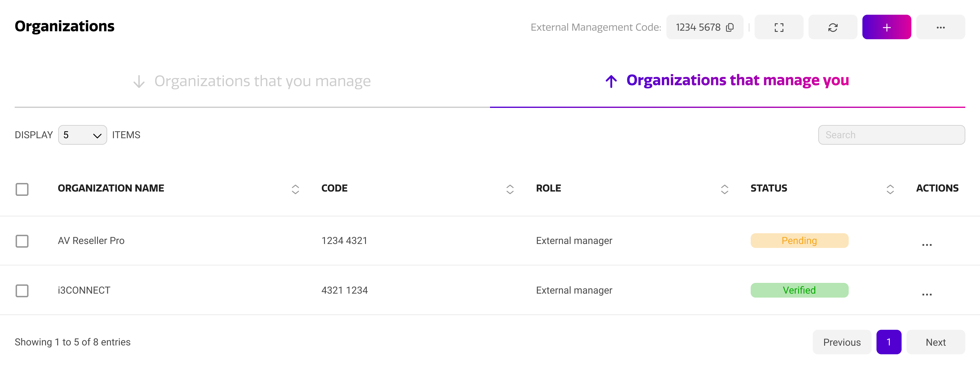This screenshot has width=980, height=369.
Task: Click the Next pagination button
Action: tap(936, 342)
